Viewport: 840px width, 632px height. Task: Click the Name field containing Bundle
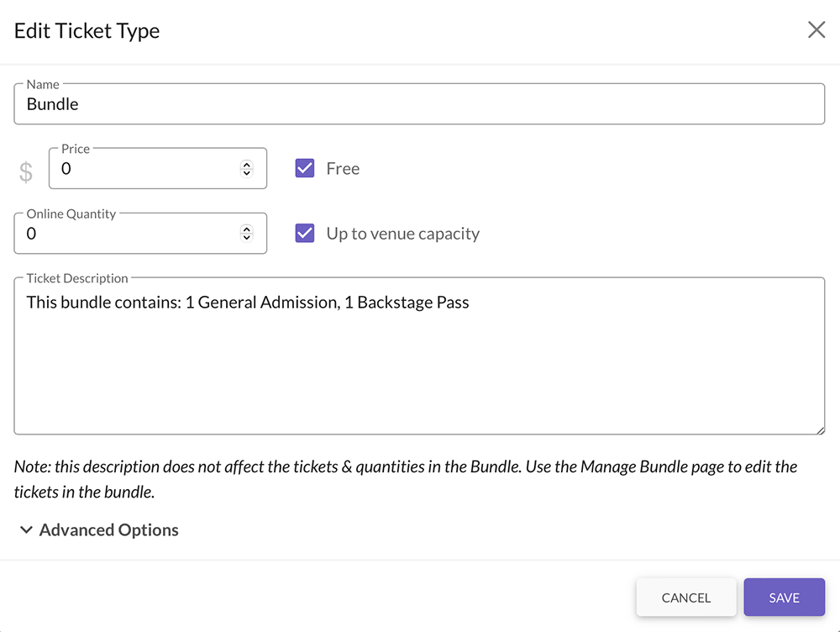point(419,104)
